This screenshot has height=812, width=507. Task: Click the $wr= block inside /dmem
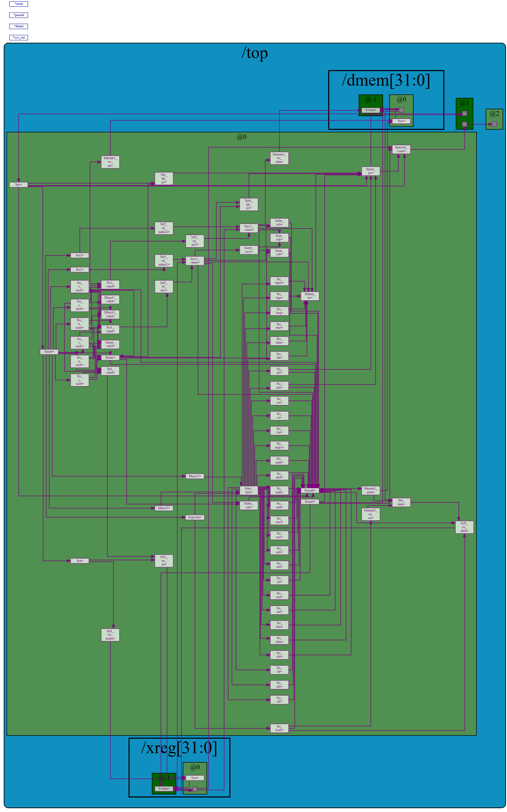tap(401, 121)
